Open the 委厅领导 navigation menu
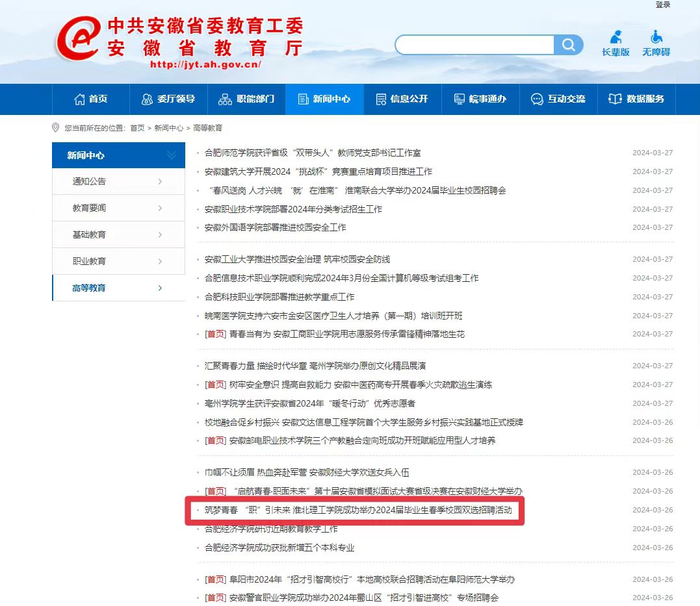 point(168,99)
